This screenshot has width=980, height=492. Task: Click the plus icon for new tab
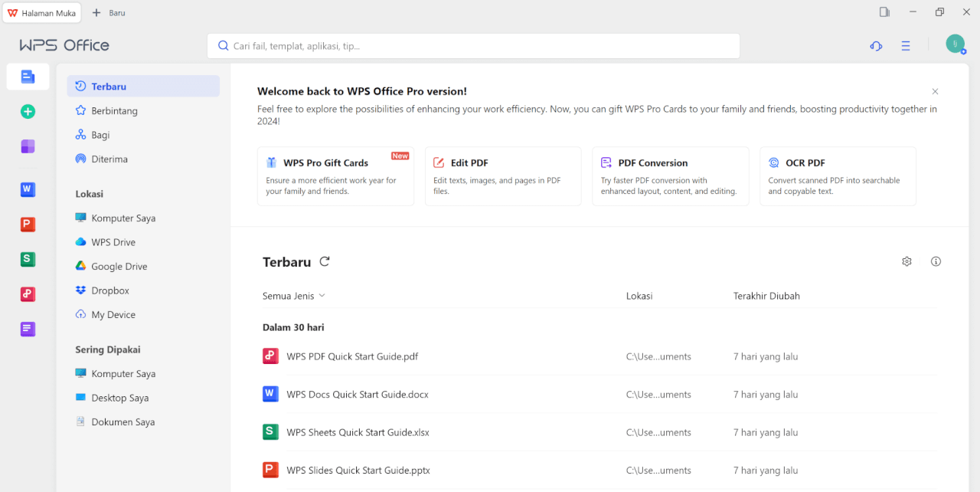click(x=96, y=13)
